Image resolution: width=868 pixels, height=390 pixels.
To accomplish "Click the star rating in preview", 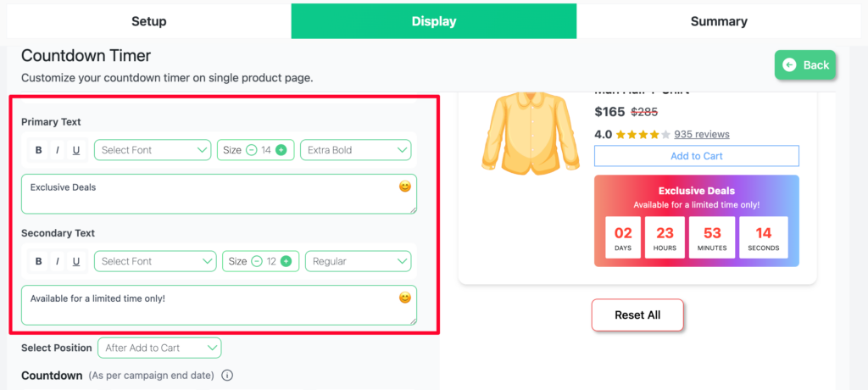I will (643, 134).
